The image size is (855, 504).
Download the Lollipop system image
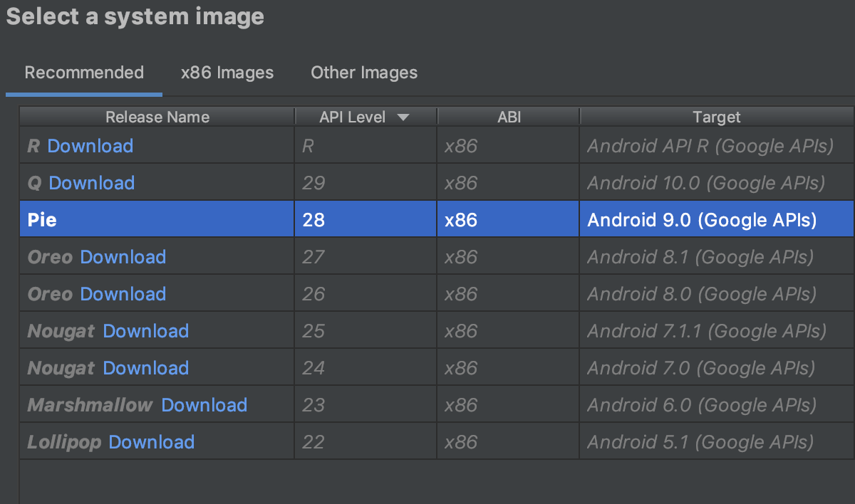[x=152, y=442]
